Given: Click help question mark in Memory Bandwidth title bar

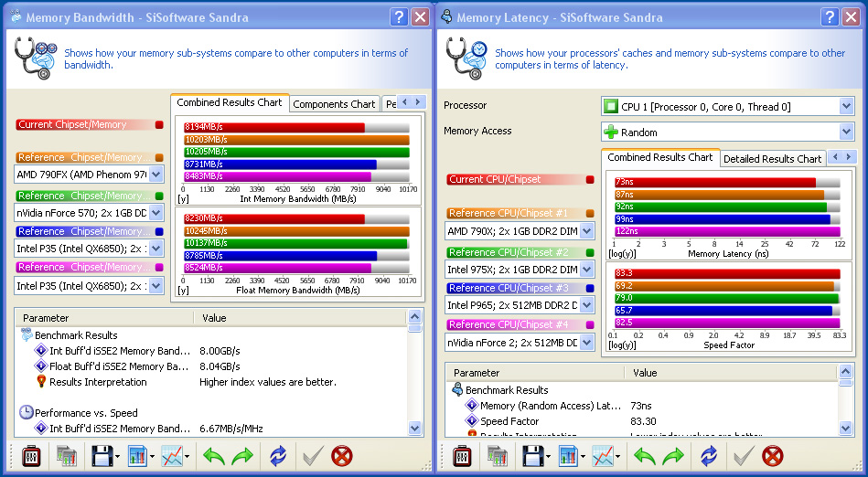Looking at the screenshot, I should point(399,17).
